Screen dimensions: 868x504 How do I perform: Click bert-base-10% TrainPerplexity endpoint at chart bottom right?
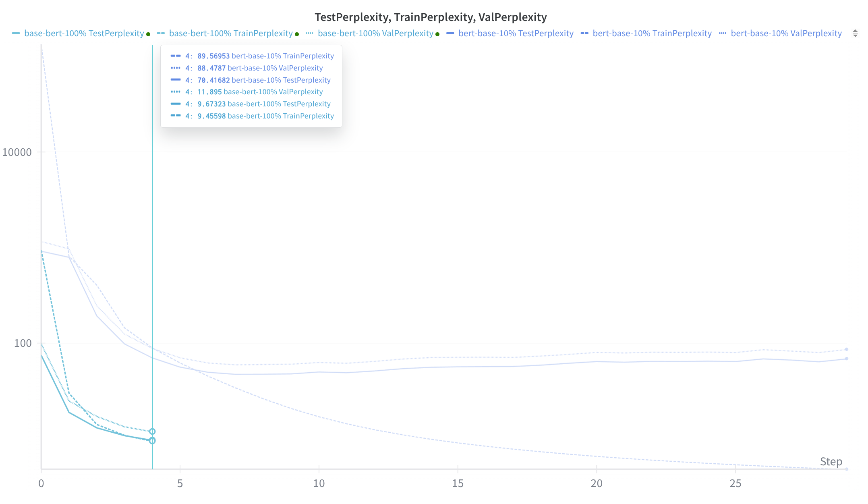pos(847,469)
